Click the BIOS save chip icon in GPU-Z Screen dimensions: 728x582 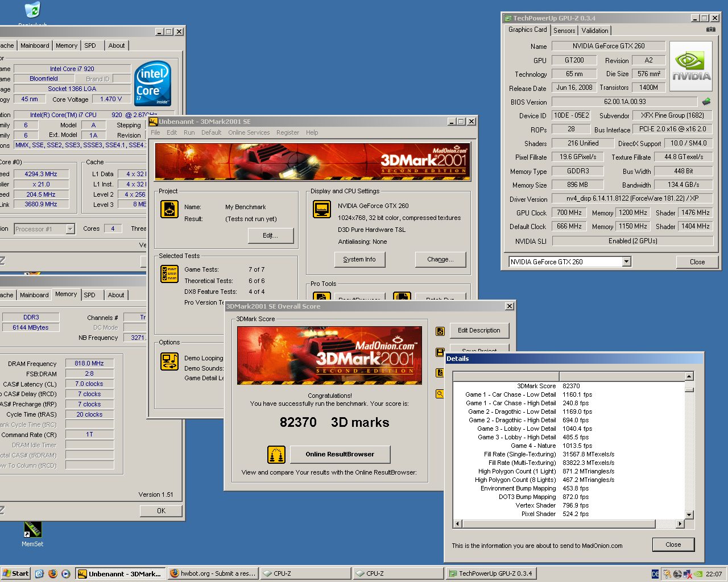[706, 102]
